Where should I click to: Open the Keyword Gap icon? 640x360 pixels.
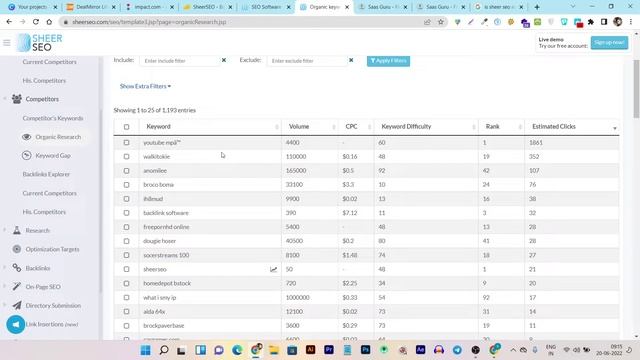point(27,156)
